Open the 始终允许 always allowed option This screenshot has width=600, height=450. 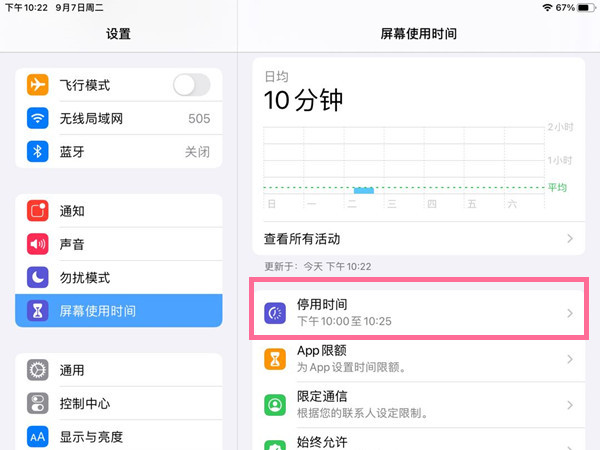pos(420,441)
